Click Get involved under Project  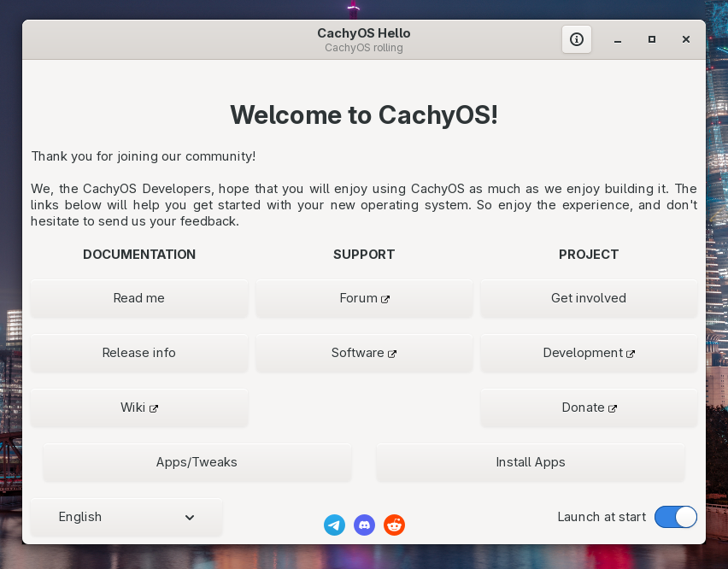588,298
